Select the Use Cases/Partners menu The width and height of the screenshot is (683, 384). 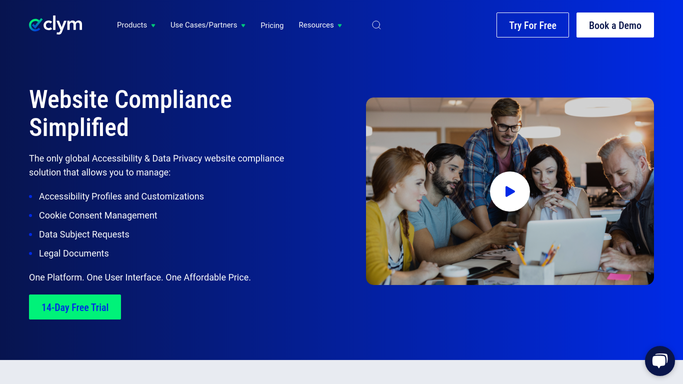click(203, 25)
